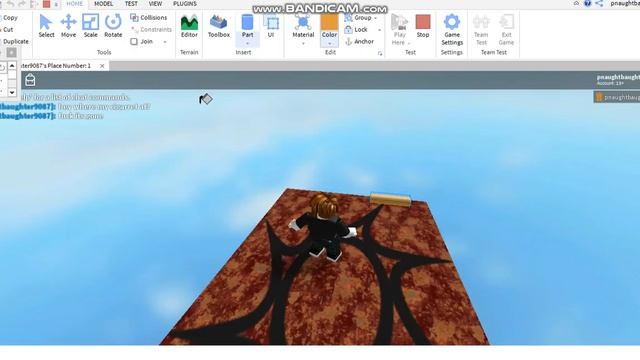Image resolution: width=640 pixels, height=360 pixels.
Task: Click the Duplicate button
Action: coord(15,41)
